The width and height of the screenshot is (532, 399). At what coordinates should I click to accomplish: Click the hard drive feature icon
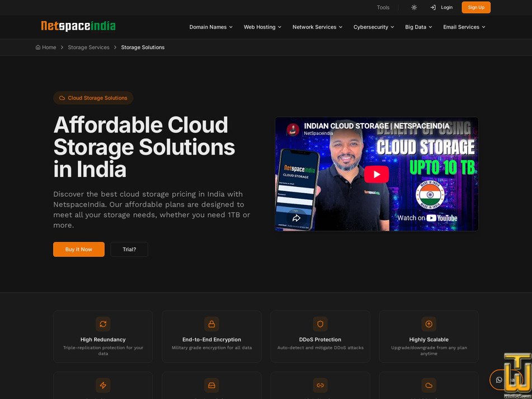pos(211,386)
